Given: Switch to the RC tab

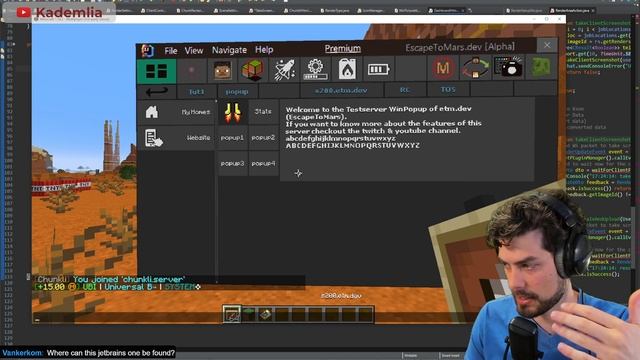Looking at the screenshot, I should 405,89.
